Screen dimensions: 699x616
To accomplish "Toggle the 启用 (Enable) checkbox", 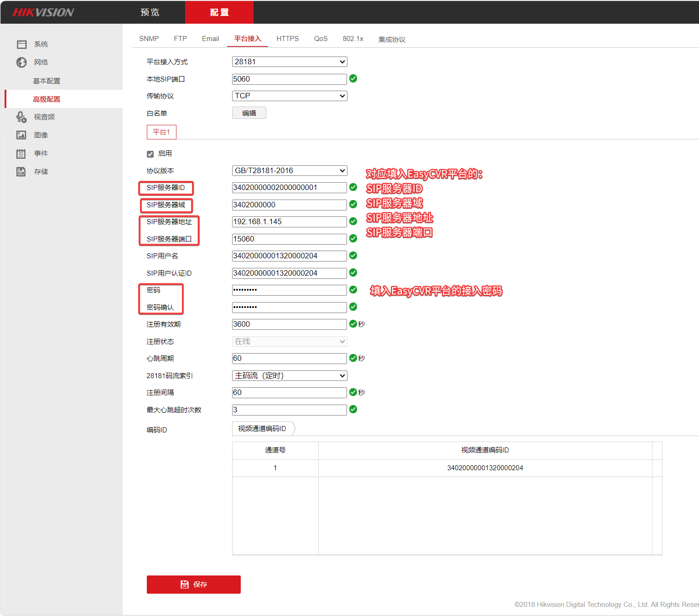I will point(150,154).
